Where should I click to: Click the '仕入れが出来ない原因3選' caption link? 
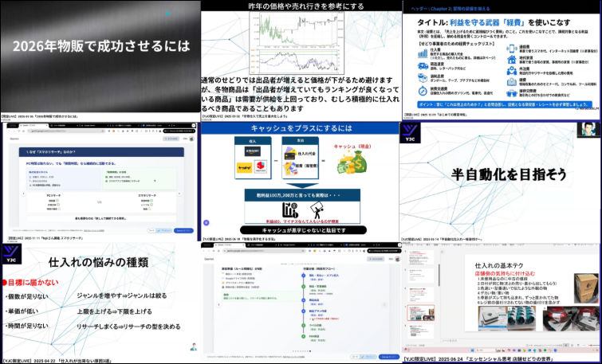point(57,362)
